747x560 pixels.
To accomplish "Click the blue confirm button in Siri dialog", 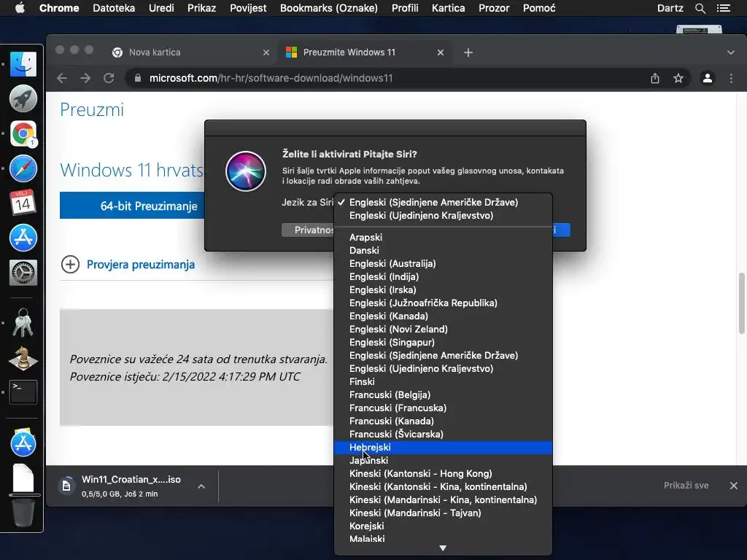I will tap(561, 230).
